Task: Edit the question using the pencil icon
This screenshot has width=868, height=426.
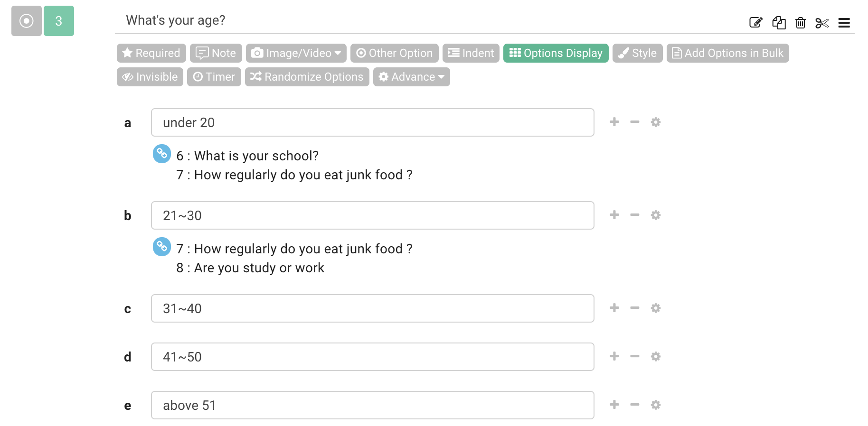Action: 756,22
